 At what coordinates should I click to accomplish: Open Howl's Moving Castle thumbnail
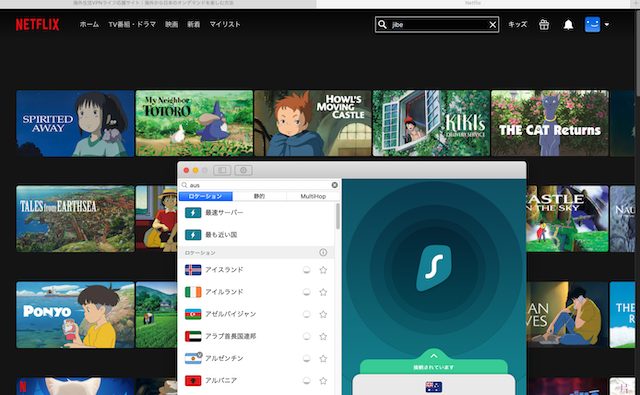pyautogui.click(x=313, y=123)
